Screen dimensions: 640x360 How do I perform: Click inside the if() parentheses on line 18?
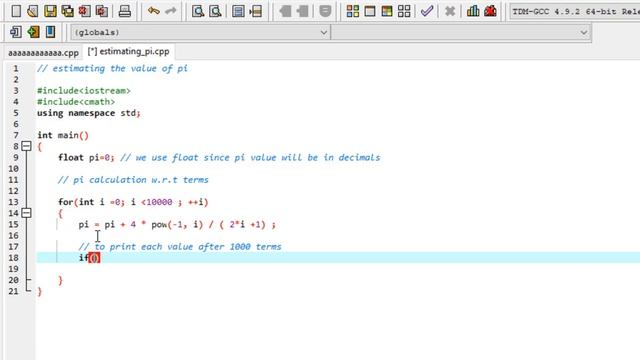[x=94, y=258]
